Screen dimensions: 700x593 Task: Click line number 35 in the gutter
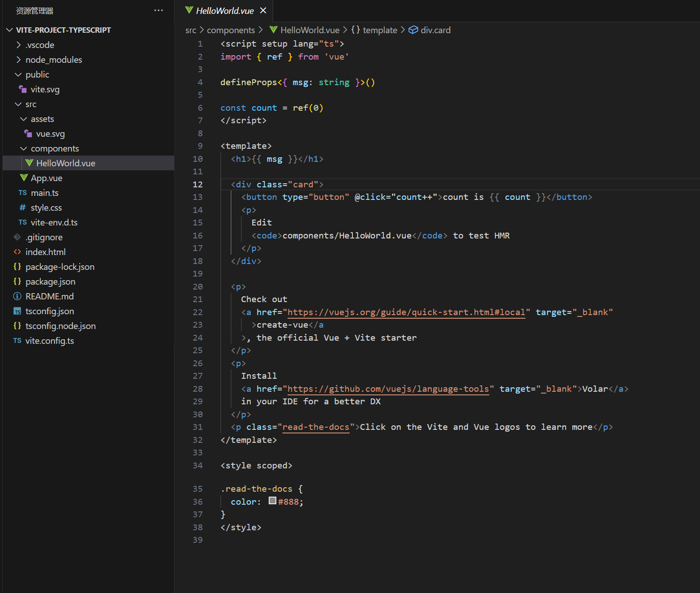point(198,489)
